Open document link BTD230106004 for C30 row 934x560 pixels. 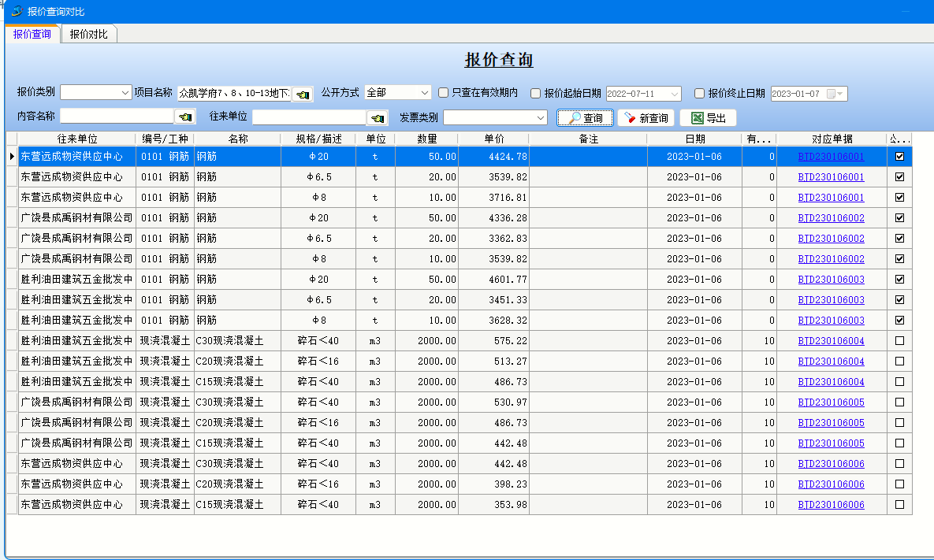click(x=831, y=341)
